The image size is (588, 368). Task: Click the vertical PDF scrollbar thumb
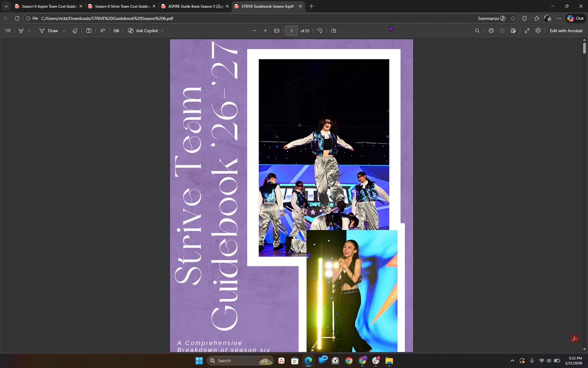(x=584, y=48)
